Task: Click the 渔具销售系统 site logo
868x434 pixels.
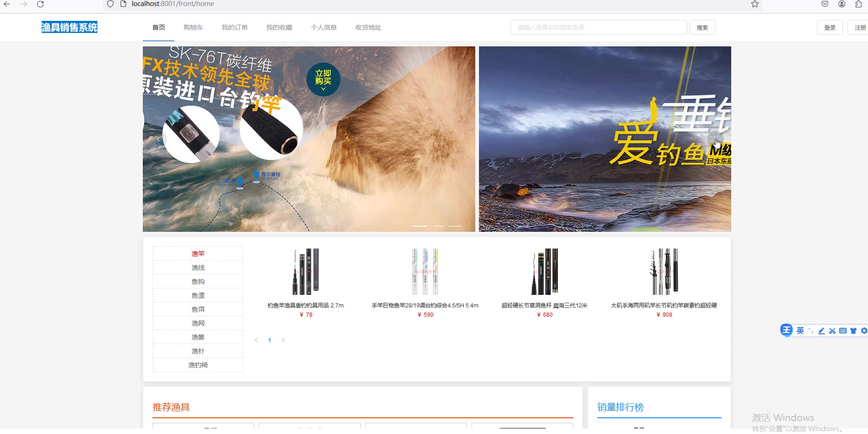Action: 70,27
